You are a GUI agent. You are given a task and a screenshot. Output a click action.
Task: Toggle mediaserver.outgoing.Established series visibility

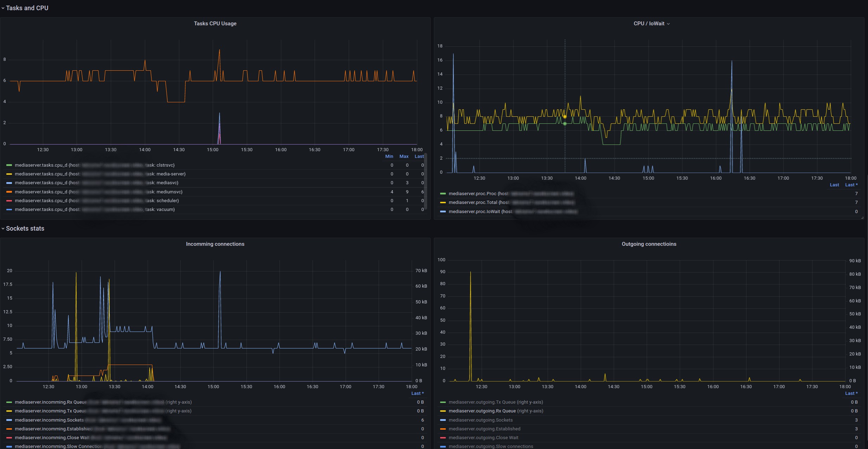pos(484,429)
